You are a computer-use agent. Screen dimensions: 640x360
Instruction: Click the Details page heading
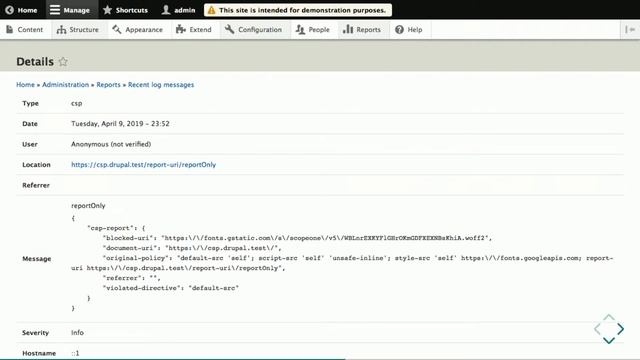35,62
